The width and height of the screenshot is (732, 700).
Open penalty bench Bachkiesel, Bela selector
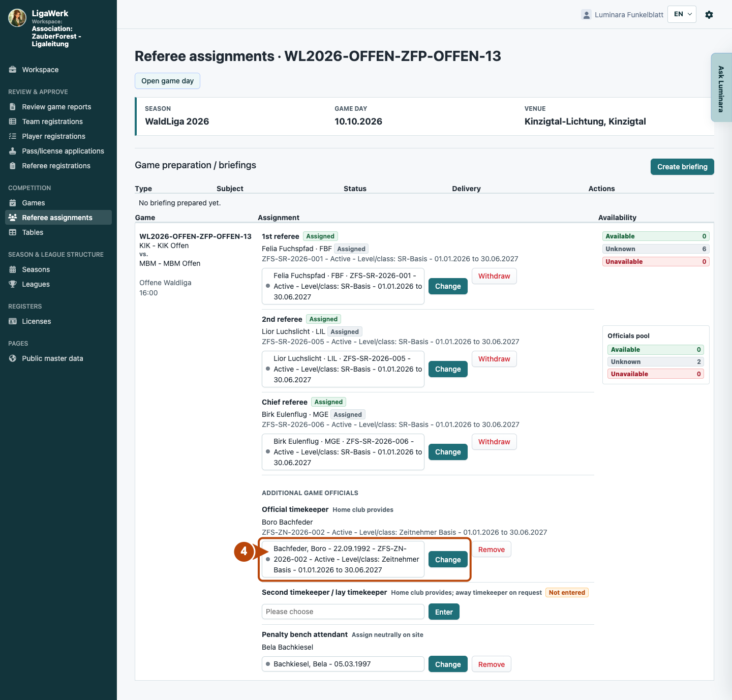coord(343,664)
